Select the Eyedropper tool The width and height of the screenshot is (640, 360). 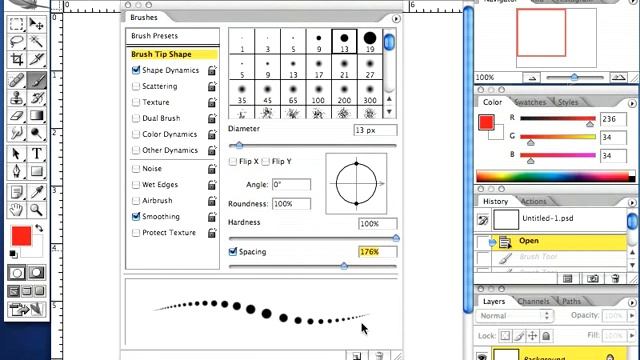36,192
